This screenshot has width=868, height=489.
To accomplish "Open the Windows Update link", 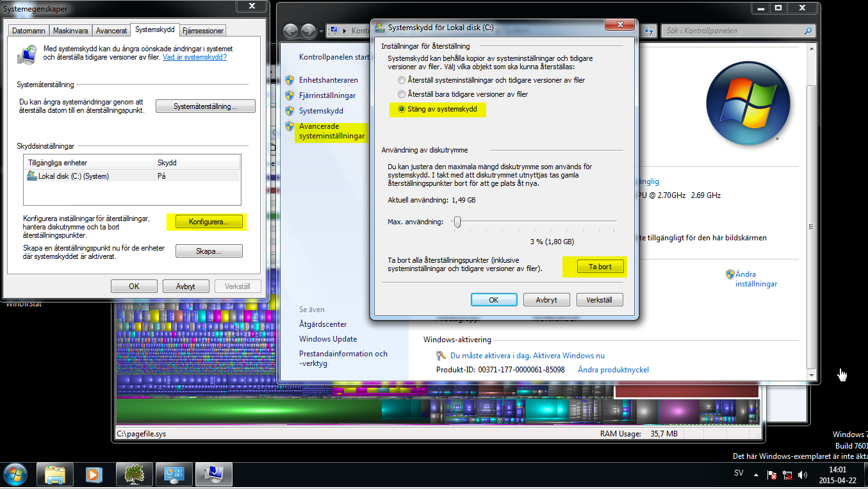I will point(328,339).
